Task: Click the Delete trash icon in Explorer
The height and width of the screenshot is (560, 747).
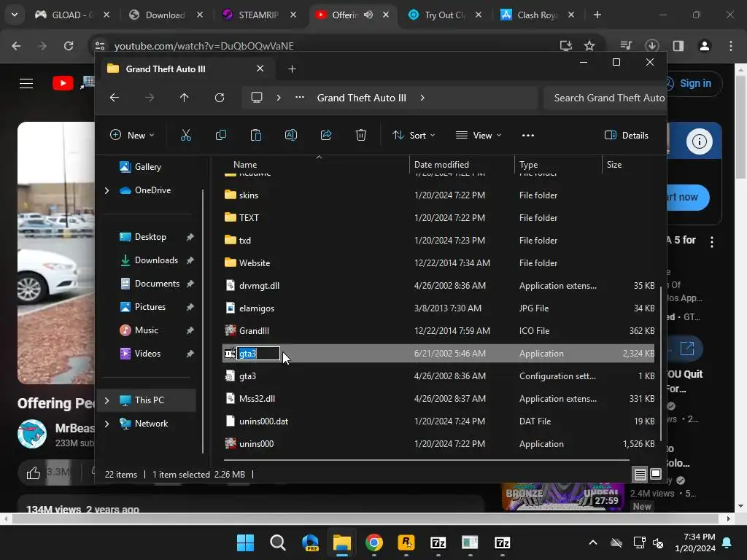Action: click(x=361, y=135)
